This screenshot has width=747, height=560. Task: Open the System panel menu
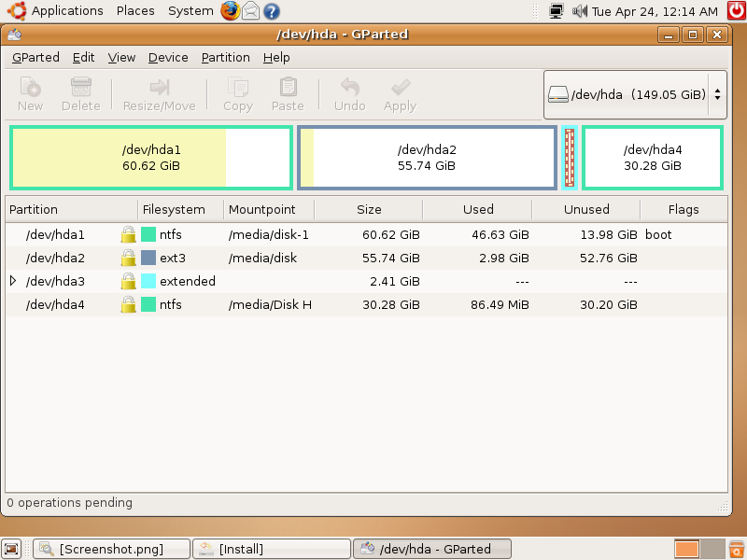(x=190, y=11)
